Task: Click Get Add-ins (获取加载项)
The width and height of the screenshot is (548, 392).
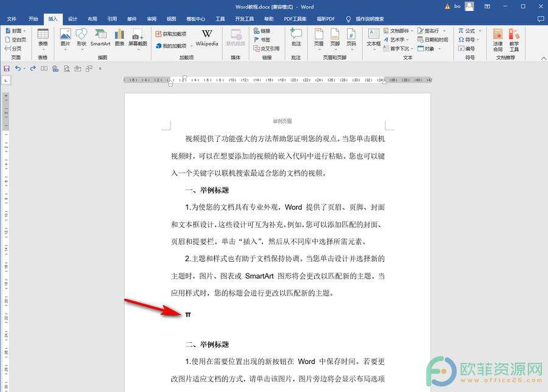Action: (171, 34)
